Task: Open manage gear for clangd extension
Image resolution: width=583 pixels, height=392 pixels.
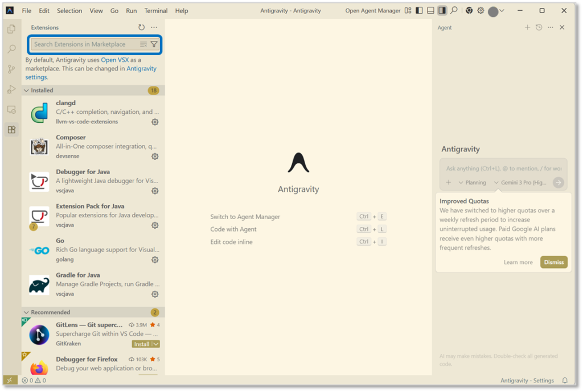Action: coord(155,122)
